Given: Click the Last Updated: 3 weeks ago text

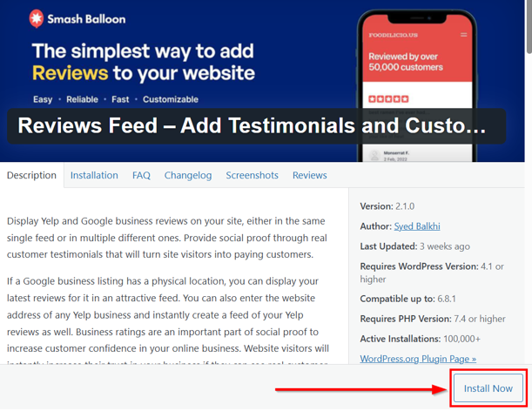Looking at the screenshot, I should click(x=415, y=246).
